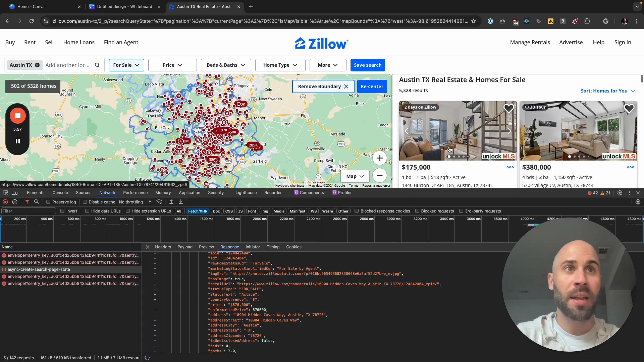
Task: Expand the Home Type filter
Action: 280,65
